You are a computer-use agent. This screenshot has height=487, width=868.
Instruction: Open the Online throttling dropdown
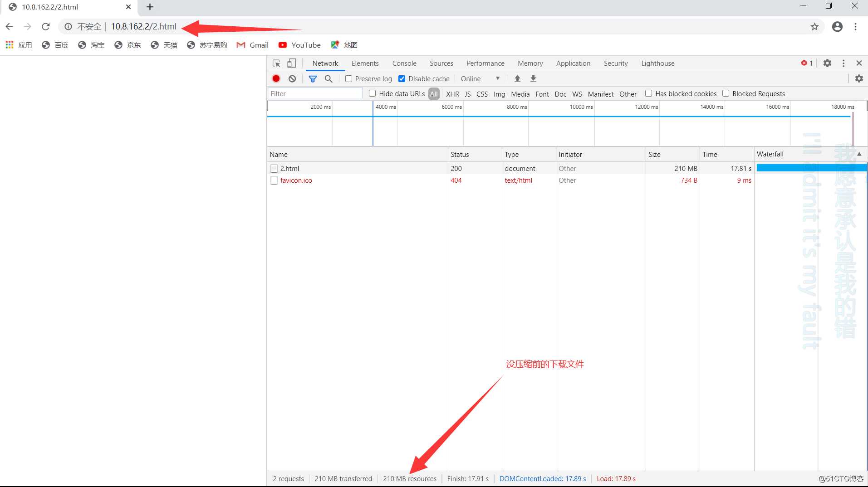(480, 78)
